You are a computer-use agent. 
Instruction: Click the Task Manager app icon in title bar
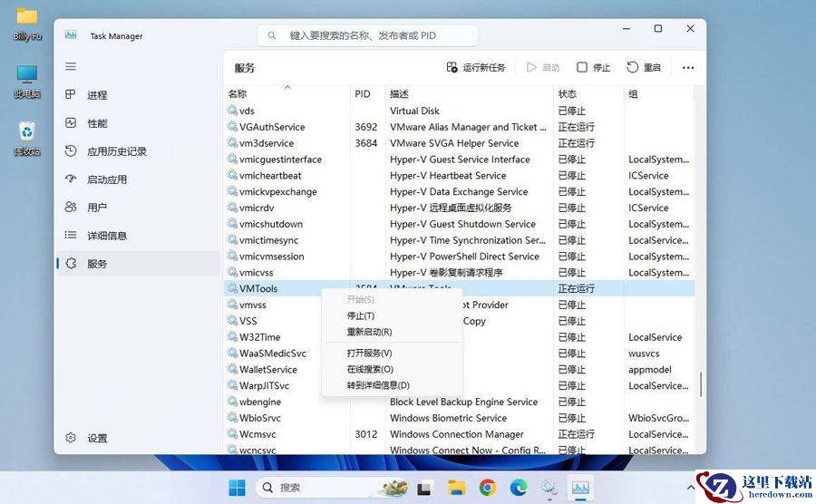(x=71, y=34)
